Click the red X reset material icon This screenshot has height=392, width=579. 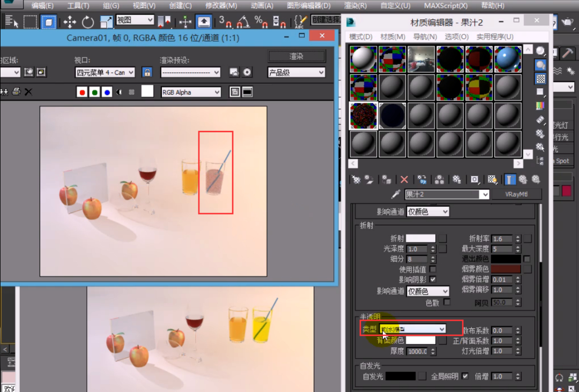pyautogui.click(x=404, y=179)
